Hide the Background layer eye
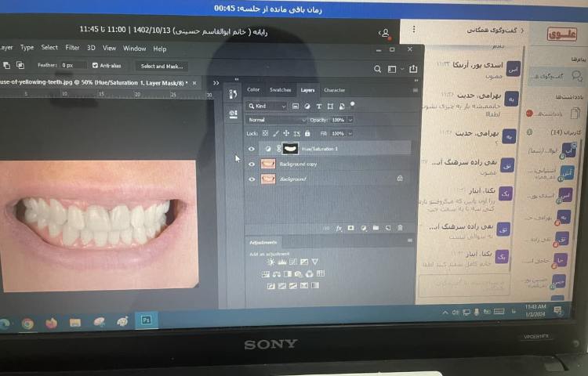 click(252, 179)
